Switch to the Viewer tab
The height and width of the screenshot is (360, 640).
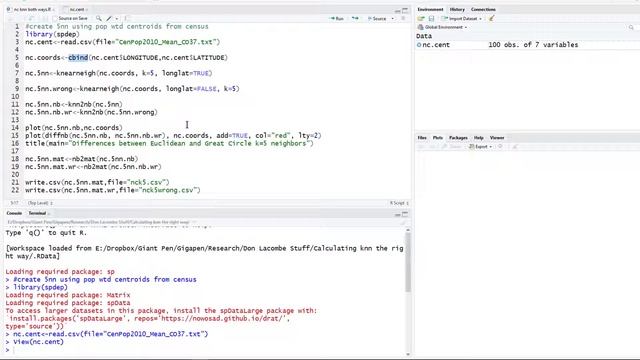click(x=497, y=138)
